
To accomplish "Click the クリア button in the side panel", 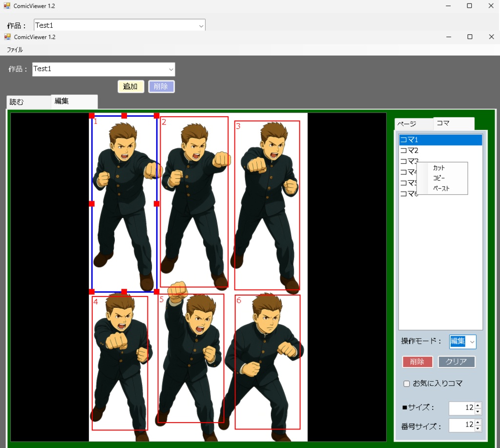I will 457,362.
